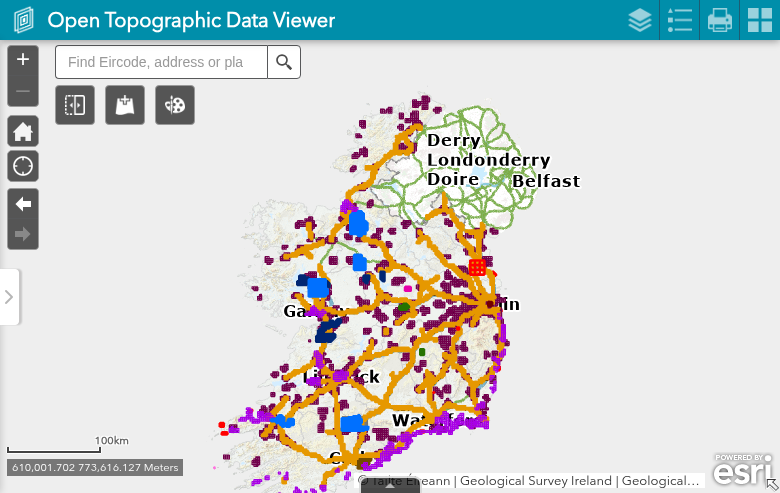This screenshot has width=780, height=493.
Task: Expand the collapsed left side panel
Action: pos(9,297)
